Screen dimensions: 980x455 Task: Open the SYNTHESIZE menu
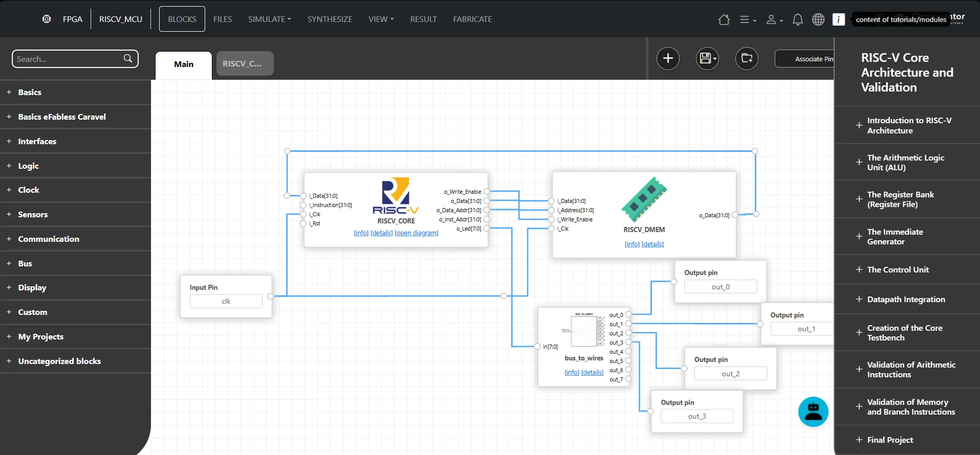[x=330, y=19]
